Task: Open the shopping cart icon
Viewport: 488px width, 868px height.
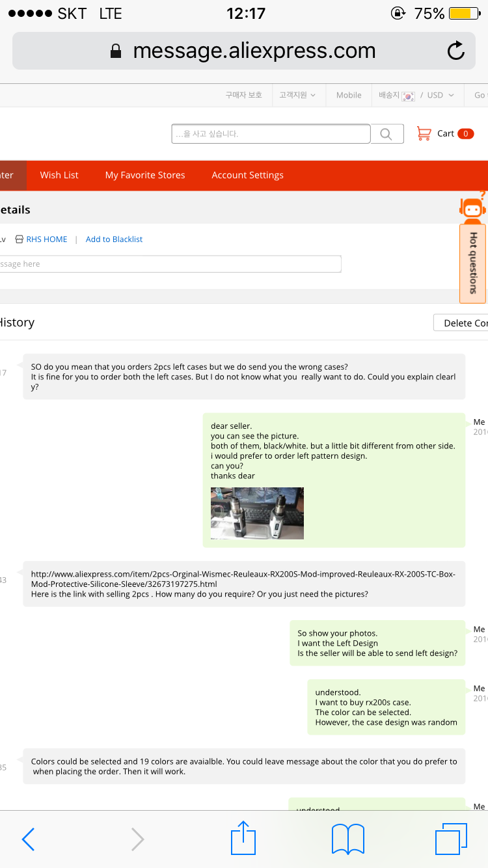Action: [424, 133]
